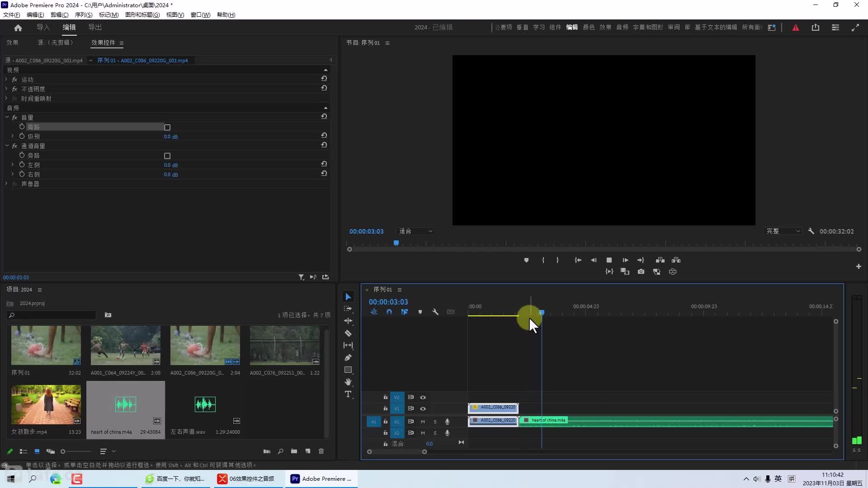Mute track A2
This screenshot has width=868, height=488.
[423, 433]
